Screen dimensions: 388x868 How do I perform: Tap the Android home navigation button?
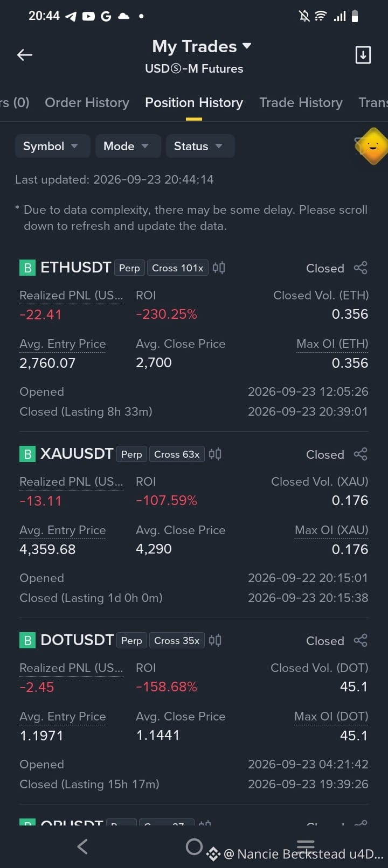(x=194, y=847)
